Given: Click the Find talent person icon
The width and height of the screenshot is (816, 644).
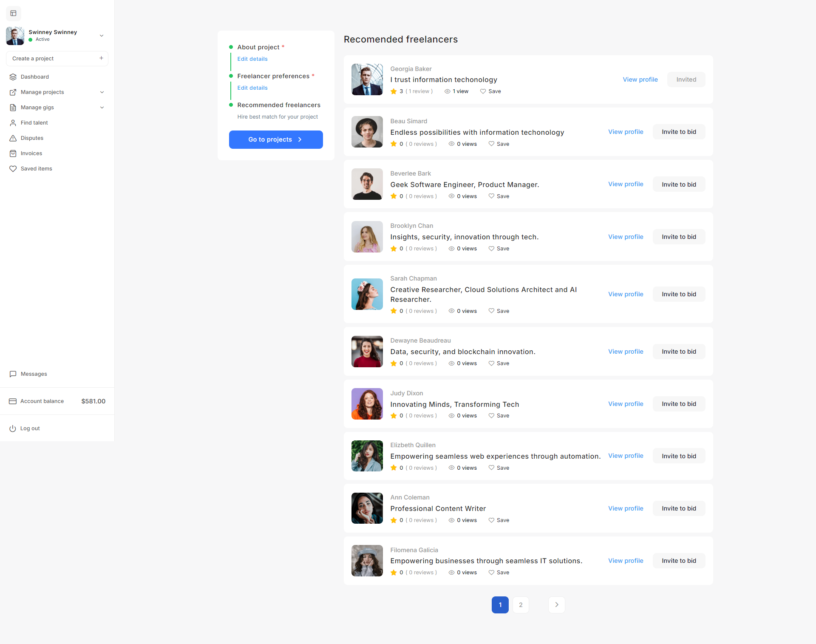Looking at the screenshot, I should coord(13,123).
